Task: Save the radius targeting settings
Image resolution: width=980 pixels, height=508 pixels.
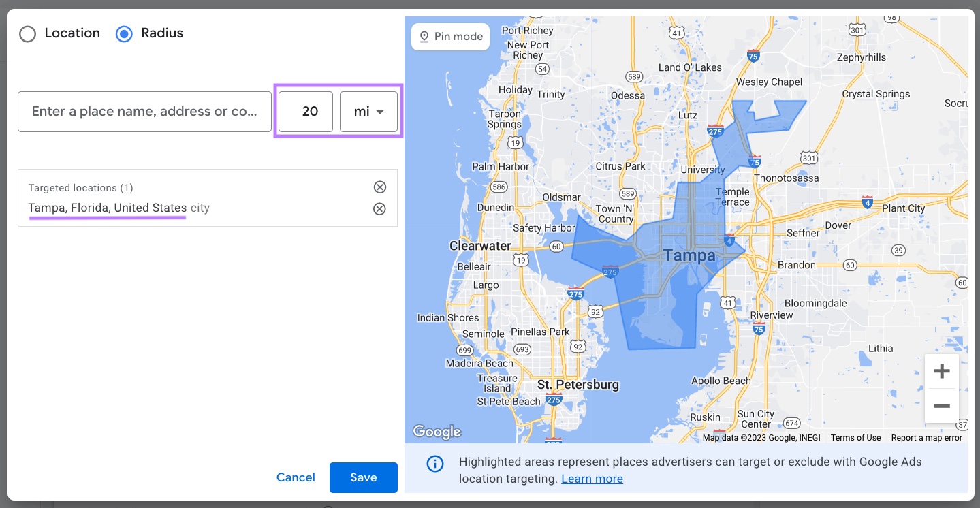Action: [363, 477]
